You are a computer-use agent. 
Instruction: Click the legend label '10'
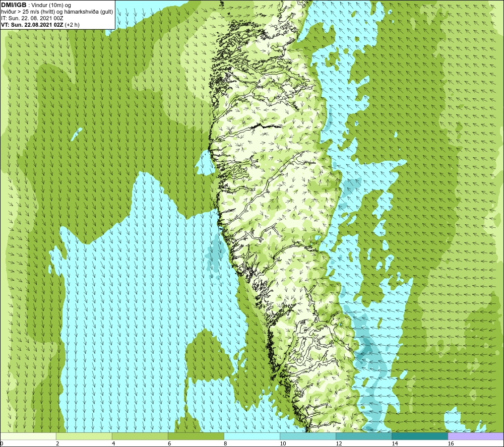(283, 443)
